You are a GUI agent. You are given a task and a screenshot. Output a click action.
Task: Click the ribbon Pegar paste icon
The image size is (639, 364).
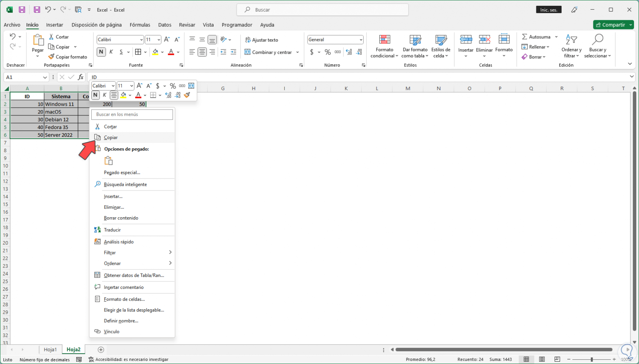(38, 40)
